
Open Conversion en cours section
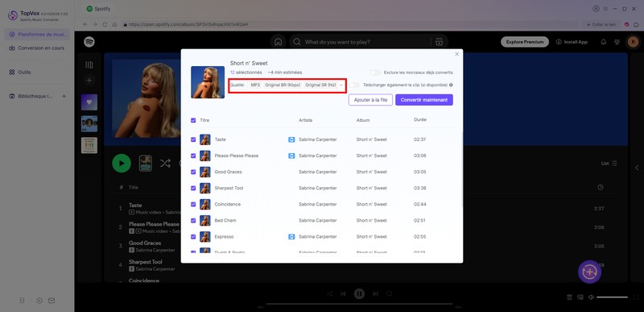click(36, 48)
